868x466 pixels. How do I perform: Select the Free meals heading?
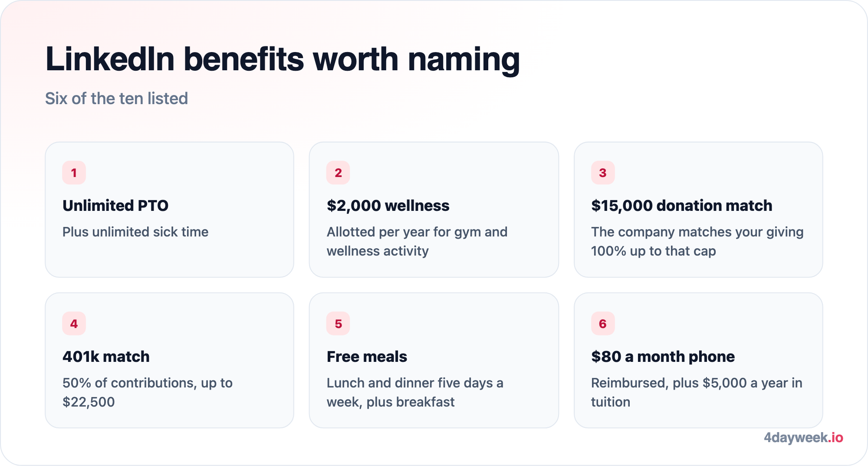coord(367,357)
